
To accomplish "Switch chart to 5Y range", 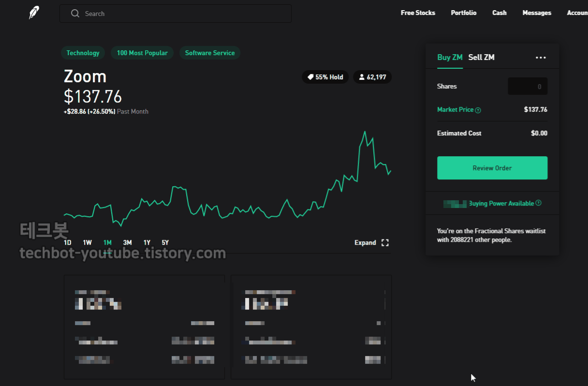I will [x=165, y=243].
